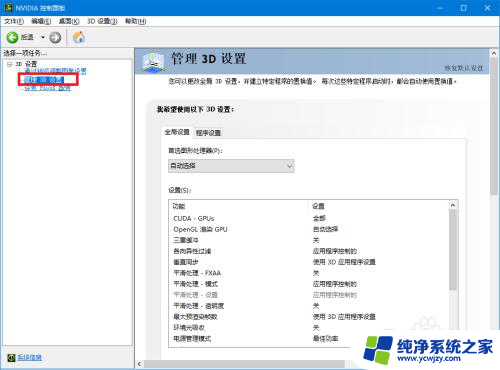500x370 pixels.
Task: Click the gray Forward arrow icon
Action: (x=55, y=37)
